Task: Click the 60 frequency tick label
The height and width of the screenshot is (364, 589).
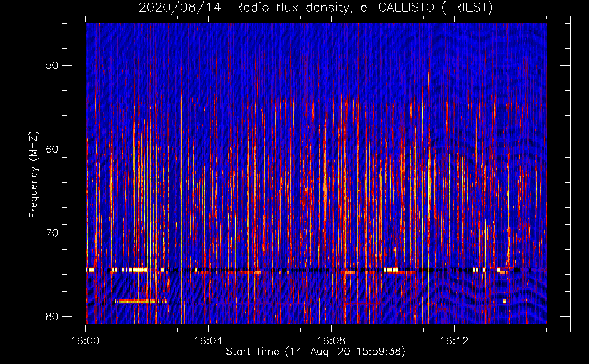Action: pos(52,149)
